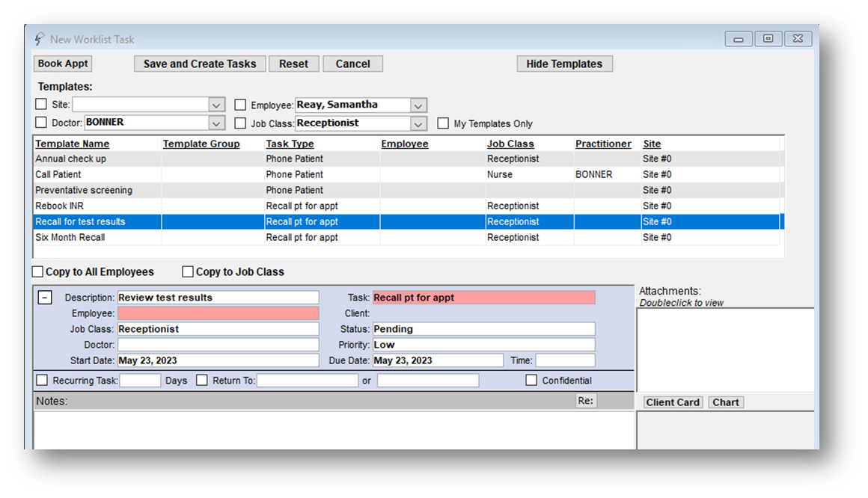
Task: Click the New Worklist Task title icon
Action: (x=39, y=39)
